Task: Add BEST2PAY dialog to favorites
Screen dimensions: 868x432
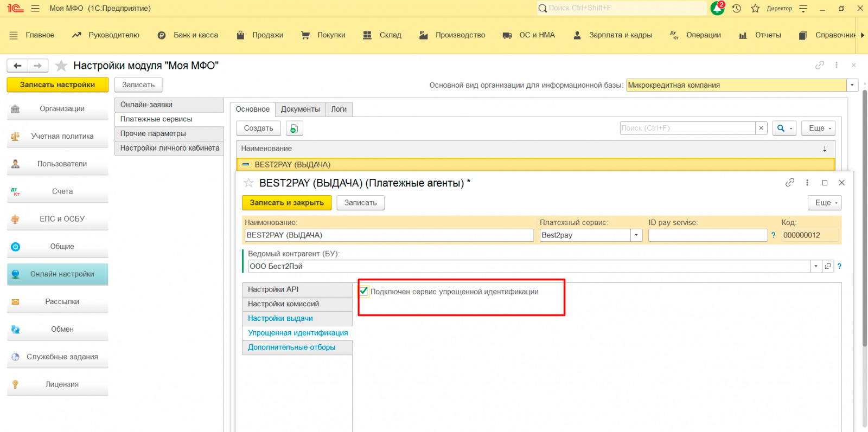Action: click(x=248, y=183)
